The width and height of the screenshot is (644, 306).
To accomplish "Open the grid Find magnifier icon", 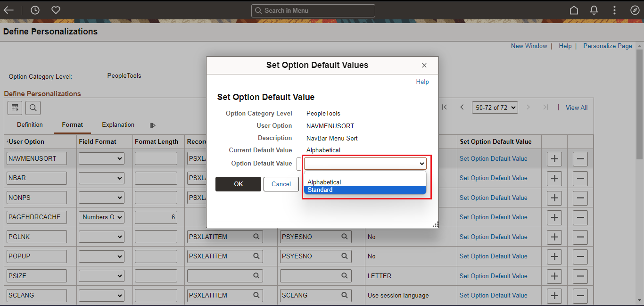I will (33, 108).
